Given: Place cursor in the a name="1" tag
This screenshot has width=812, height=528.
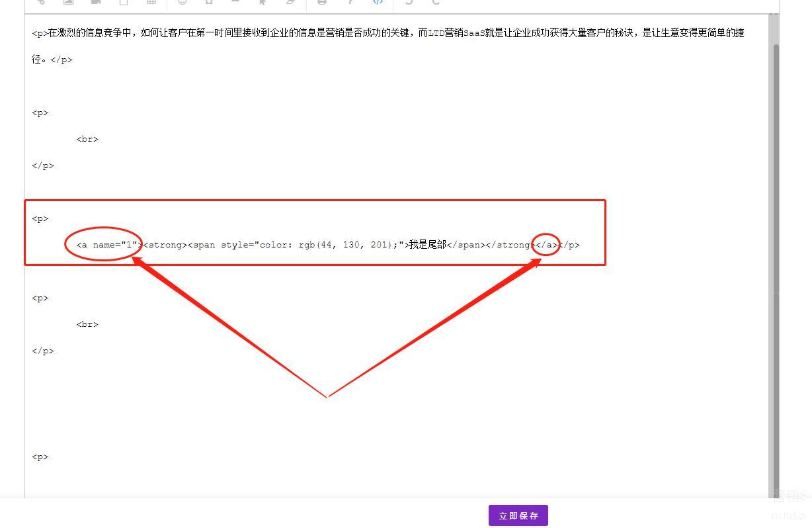Looking at the screenshot, I should pyautogui.click(x=106, y=245).
